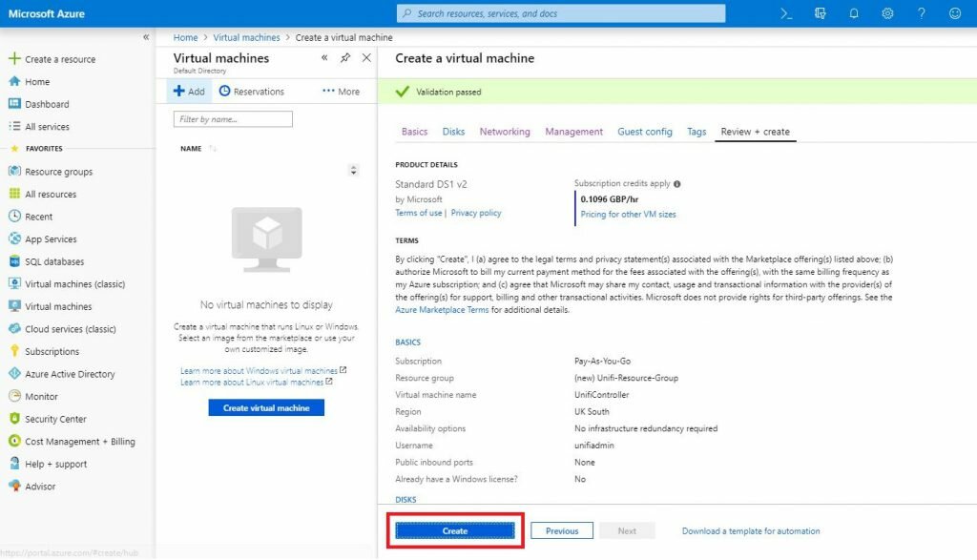Open Learn more about Linux virtual machines
The width and height of the screenshot is (977, 560).
point(252,382)
